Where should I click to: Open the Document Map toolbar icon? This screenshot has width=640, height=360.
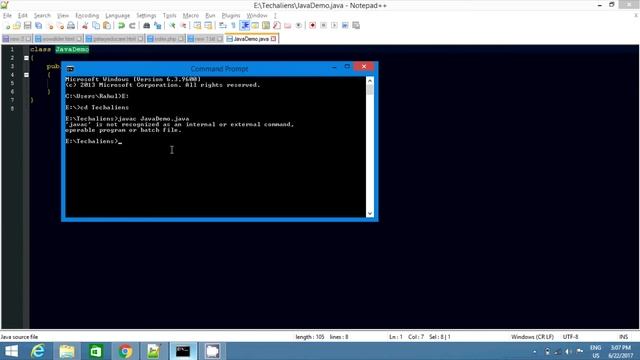266,26
